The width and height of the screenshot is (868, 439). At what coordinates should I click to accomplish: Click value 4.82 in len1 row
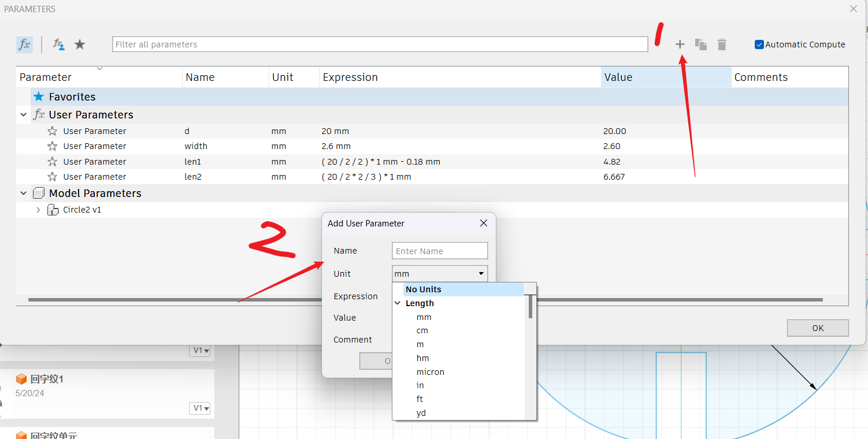pyautogui.click(x=612, y=162)
